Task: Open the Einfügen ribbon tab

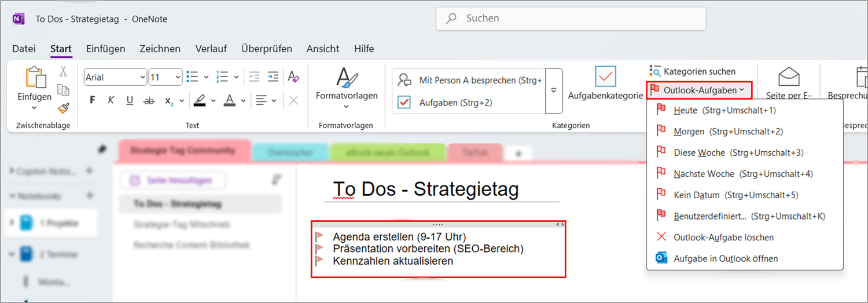Action: click(106, 49)
